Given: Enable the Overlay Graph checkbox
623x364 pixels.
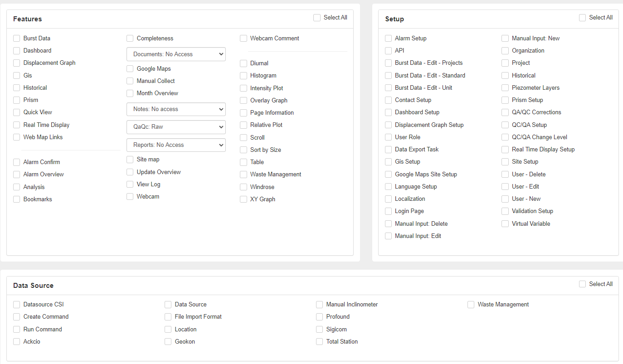Looking at the screenshot, I should tap(243, 101).
